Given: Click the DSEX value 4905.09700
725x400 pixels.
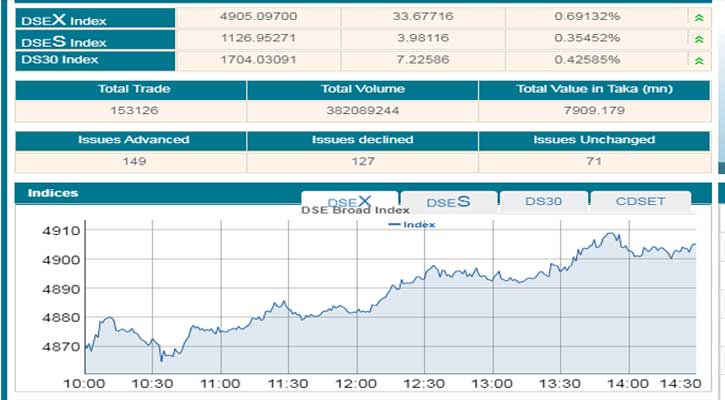Looking at the screenshot, I should tap(257, 18).
